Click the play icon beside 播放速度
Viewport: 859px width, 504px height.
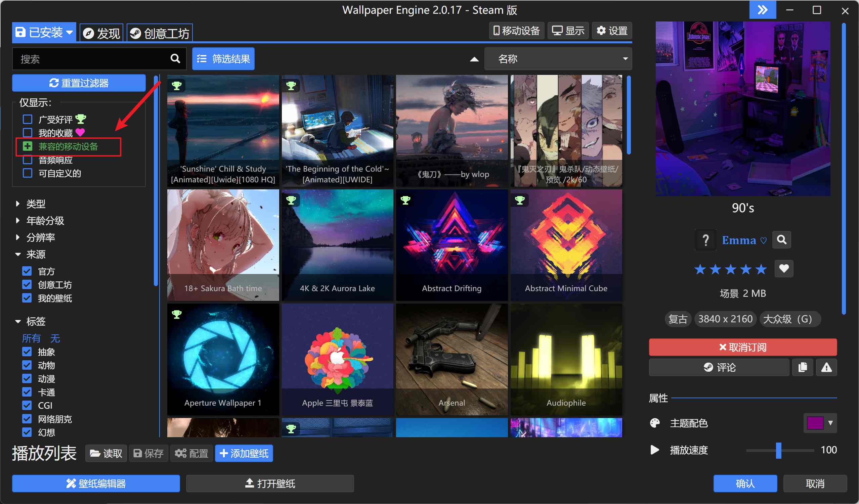[654, 450]
